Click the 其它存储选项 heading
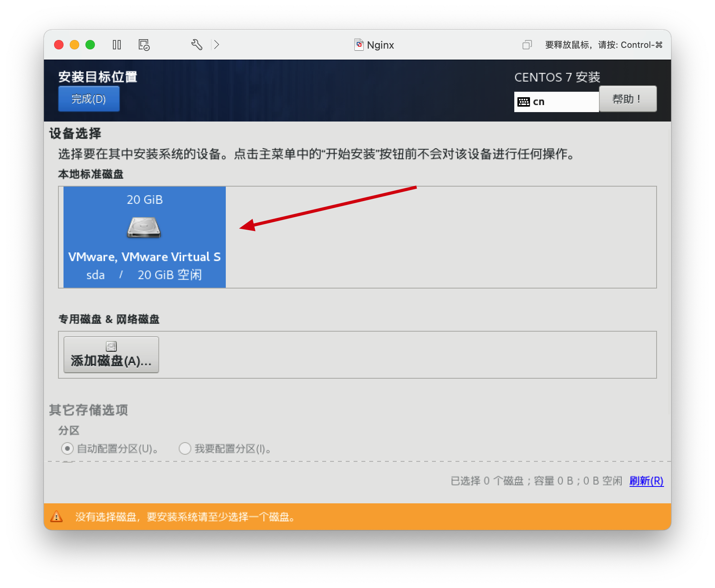This screenshot has height=588, width=715. (89, 410)
